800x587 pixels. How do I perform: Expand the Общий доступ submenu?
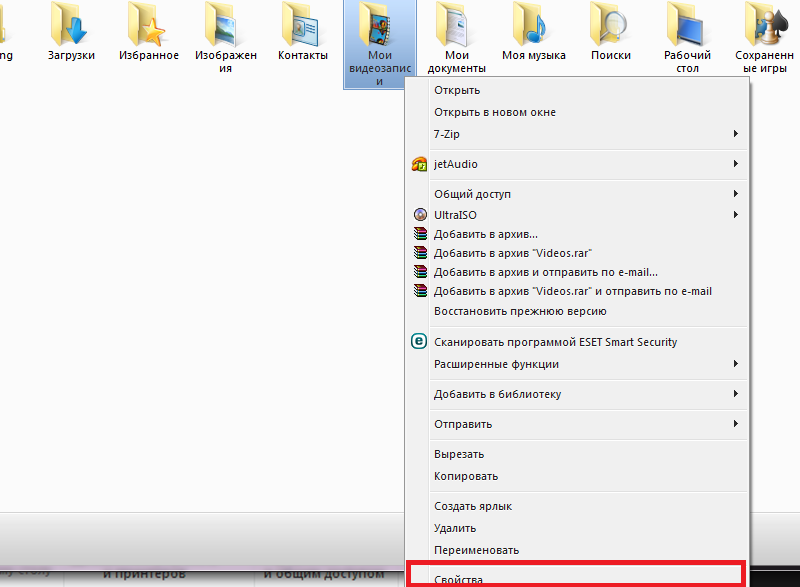pos(500,193)
